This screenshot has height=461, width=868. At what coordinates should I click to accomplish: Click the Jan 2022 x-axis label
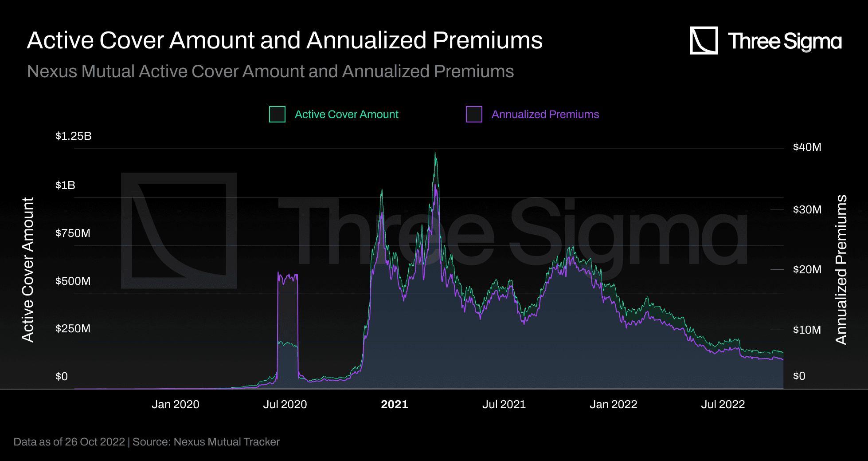click(x=613, y=404)
